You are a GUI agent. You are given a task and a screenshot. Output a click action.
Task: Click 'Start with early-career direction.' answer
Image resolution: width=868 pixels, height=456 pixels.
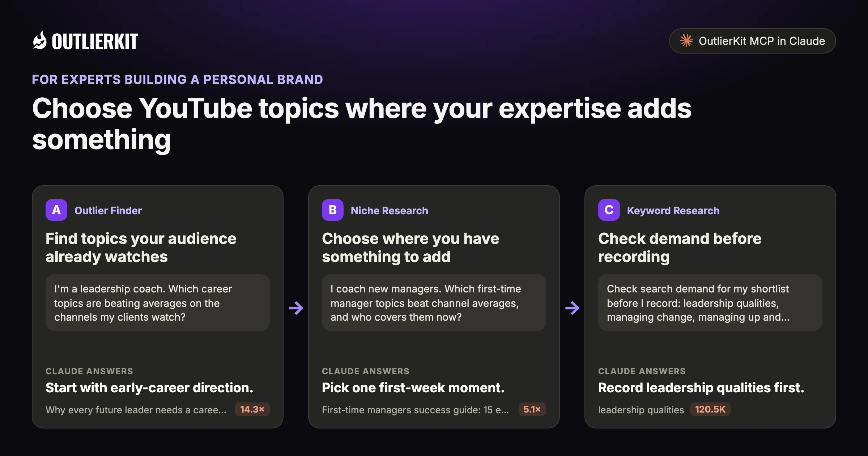click(149, 388)
